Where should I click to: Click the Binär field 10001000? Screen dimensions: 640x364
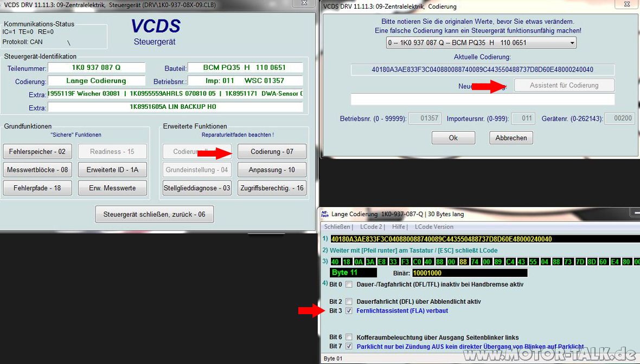click(469, 272)
